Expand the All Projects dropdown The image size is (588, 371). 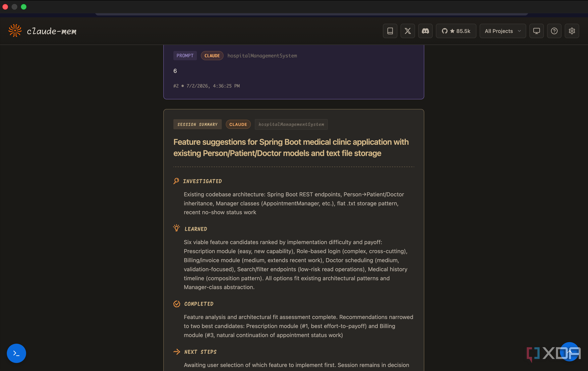click(503, 31)
